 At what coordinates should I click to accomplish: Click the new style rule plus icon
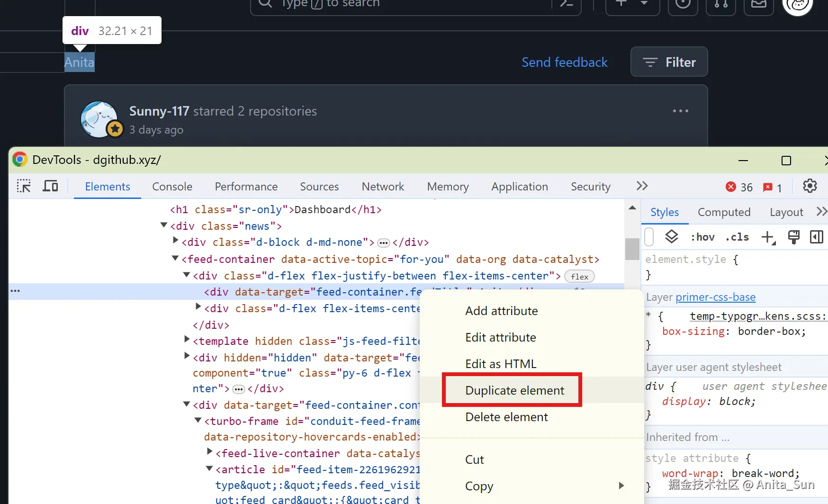pos(768,237)
